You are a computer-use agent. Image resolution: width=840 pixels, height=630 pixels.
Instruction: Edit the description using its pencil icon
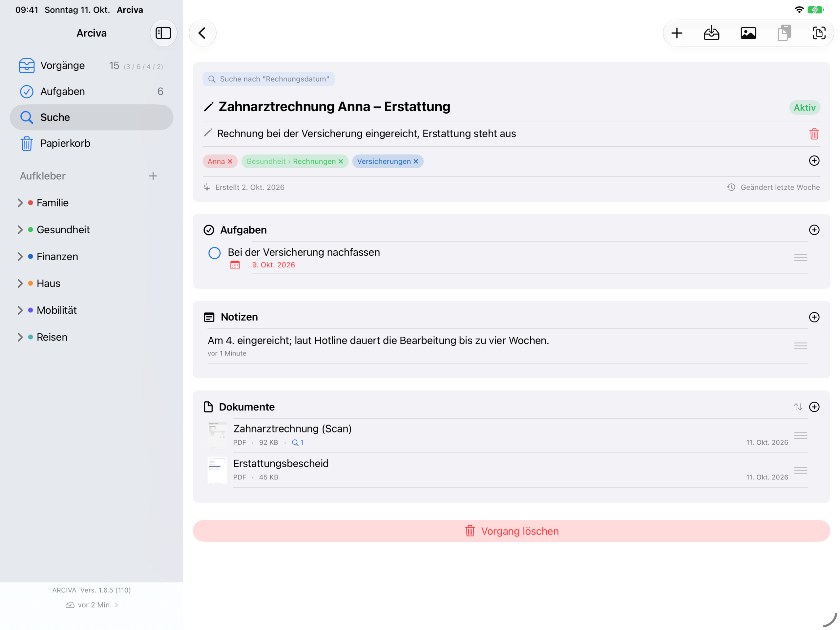click(x=208, y=133)
